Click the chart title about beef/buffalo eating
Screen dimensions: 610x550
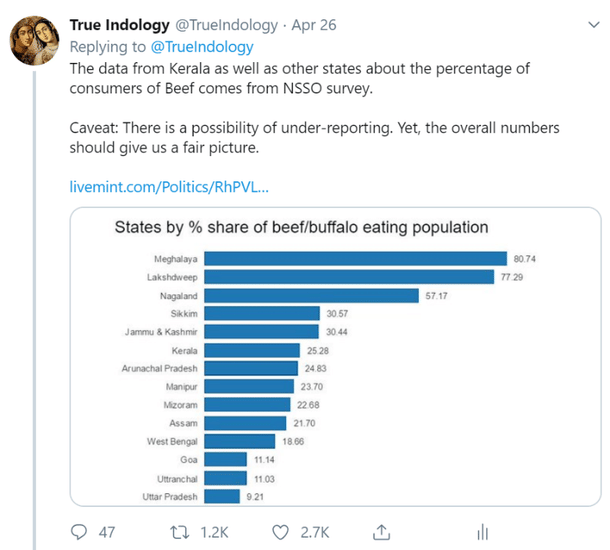click(301, 227)
